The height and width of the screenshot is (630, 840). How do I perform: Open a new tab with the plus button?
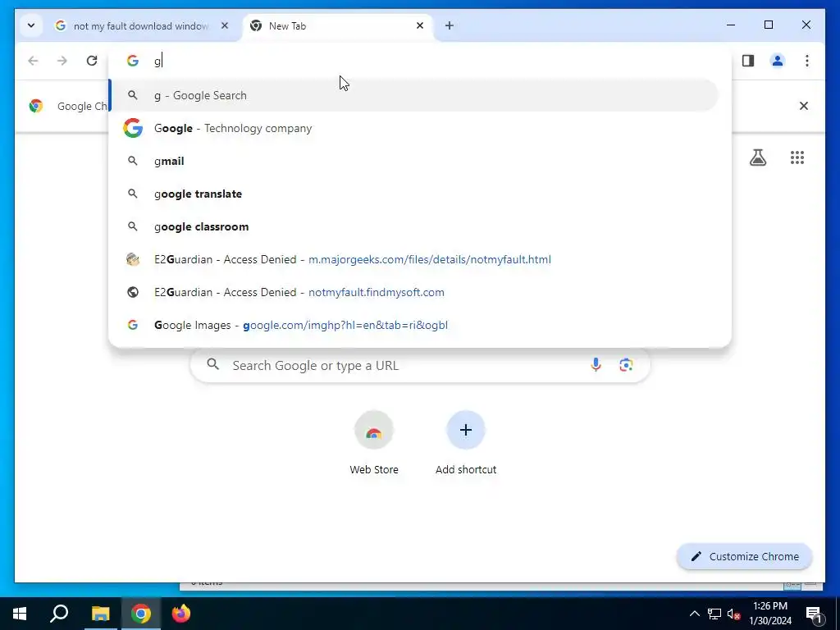tap(450, 25)
